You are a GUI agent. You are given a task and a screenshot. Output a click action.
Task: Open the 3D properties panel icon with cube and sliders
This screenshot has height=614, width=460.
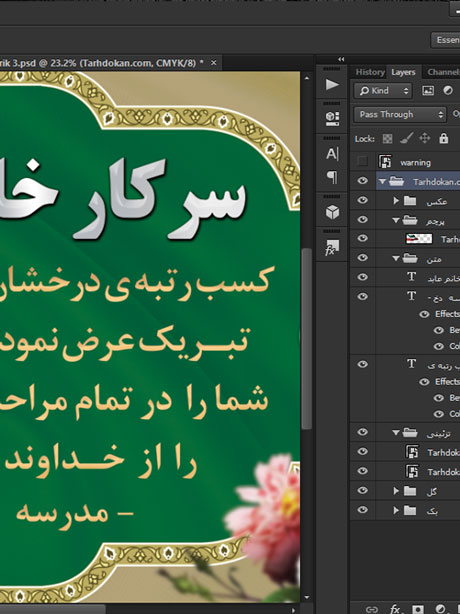click(x=332, y=118)
